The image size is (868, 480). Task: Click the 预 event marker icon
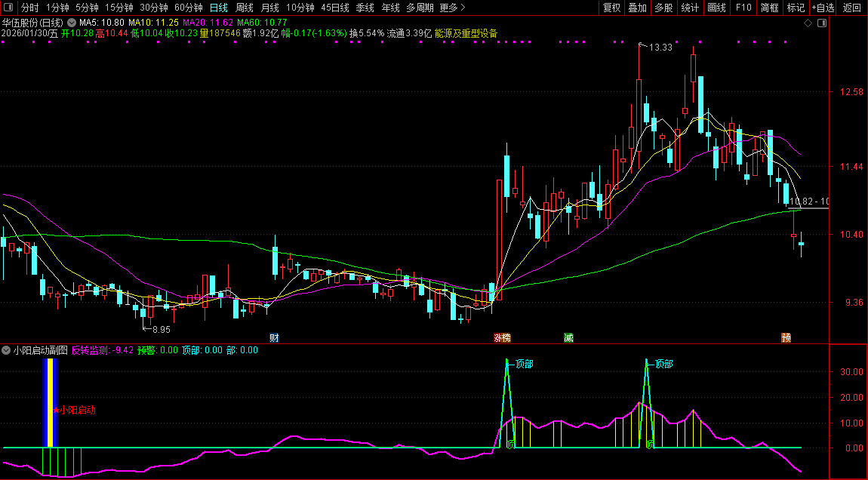pos(786,337)
